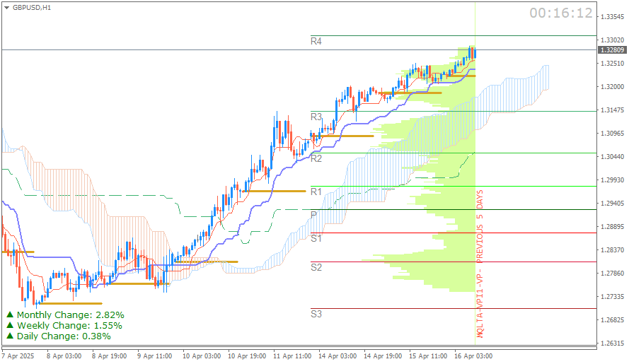Click the 00:16:12 candle countdown timer
This screenshot has height=364, width=629.
(x=561, y=13)
